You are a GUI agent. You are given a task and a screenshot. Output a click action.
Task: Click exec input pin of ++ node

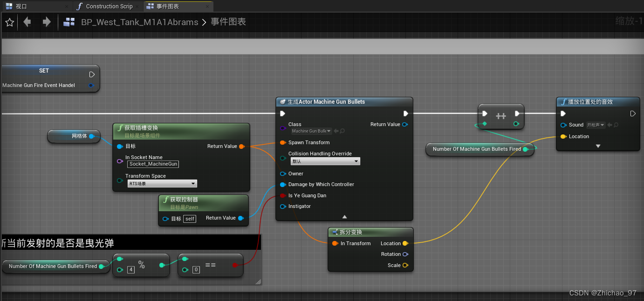(485, 114)
